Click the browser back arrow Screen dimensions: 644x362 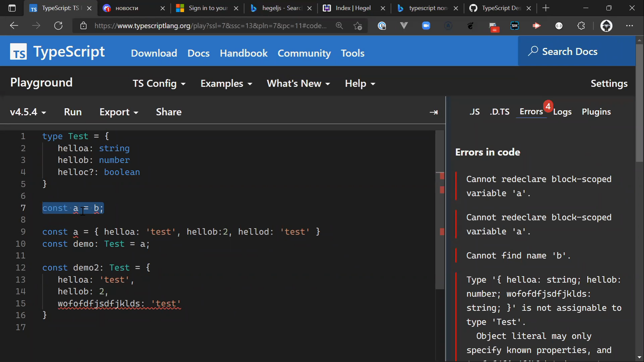(x=14, y=26)
